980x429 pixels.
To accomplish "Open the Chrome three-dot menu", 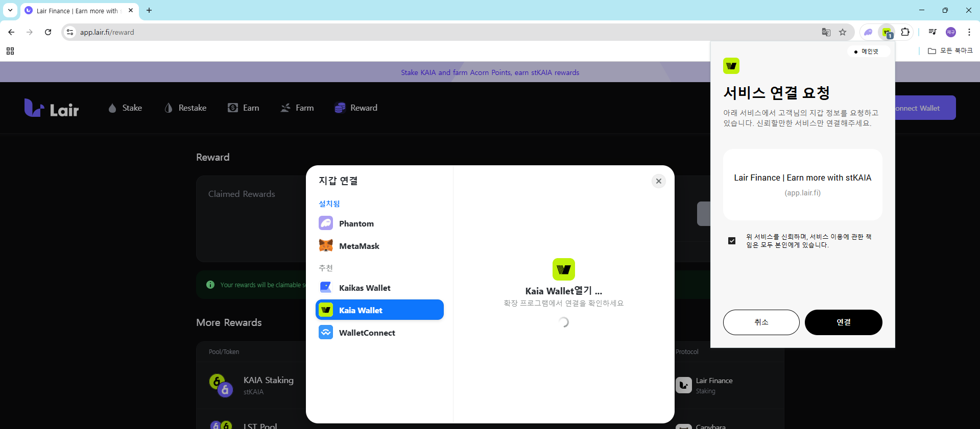I will point(969,32).
